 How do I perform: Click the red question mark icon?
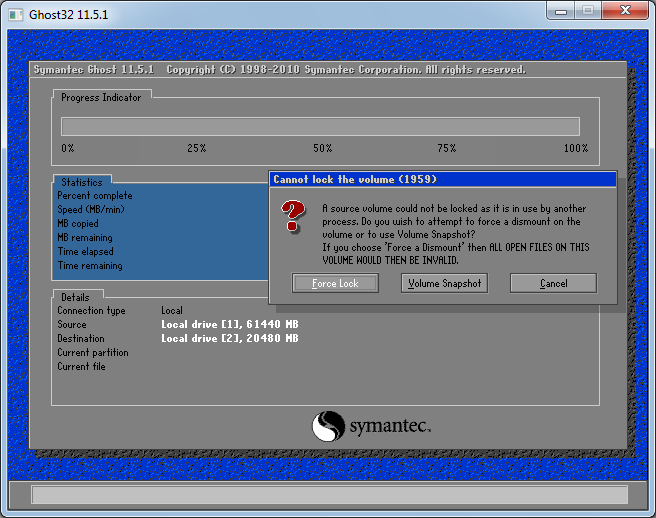(293, 216)
